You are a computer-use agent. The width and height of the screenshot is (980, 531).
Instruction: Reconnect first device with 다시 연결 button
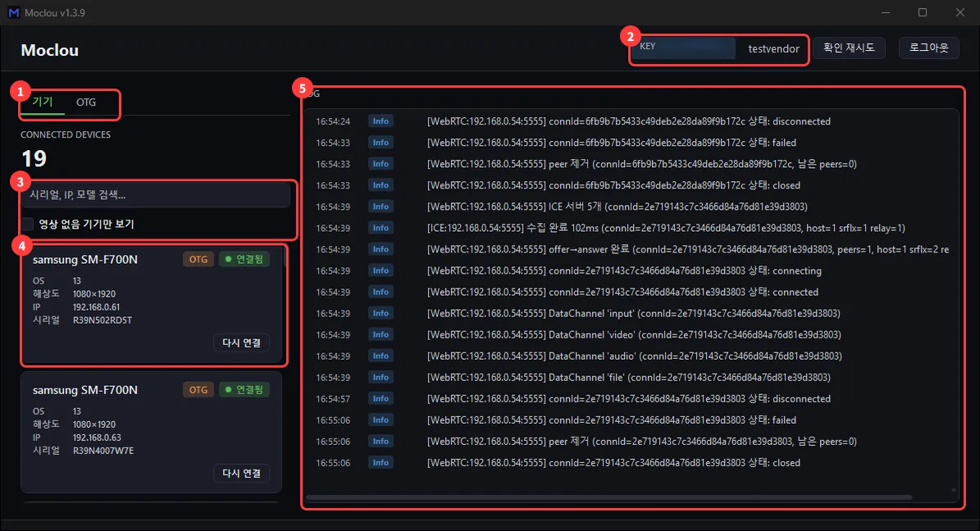[x=241, y=343]
